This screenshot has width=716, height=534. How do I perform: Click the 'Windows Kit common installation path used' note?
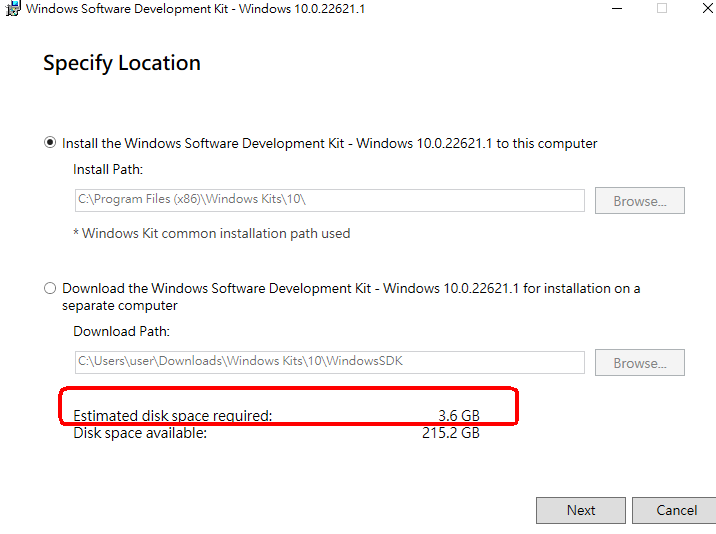tap(211, 233)
